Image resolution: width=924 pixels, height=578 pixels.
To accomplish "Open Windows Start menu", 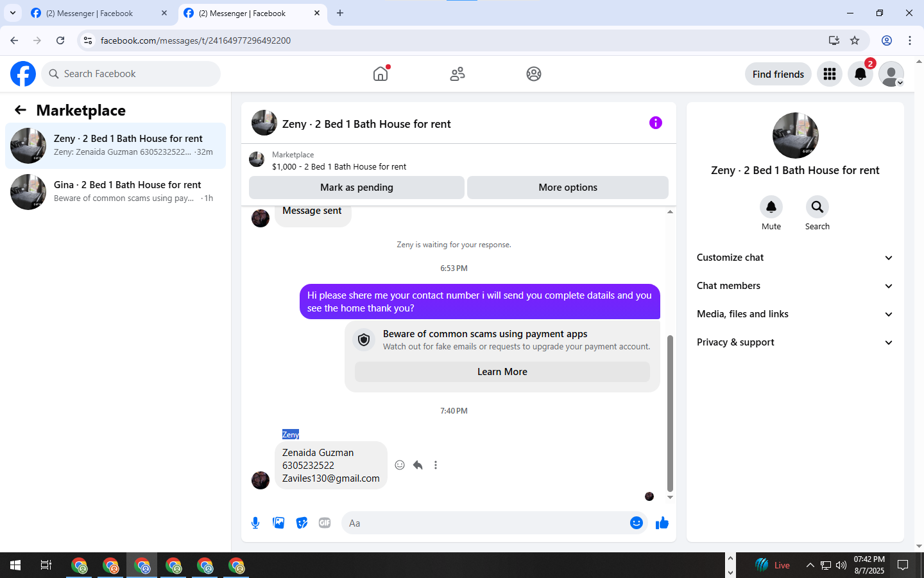I will [x=15, y=565].
